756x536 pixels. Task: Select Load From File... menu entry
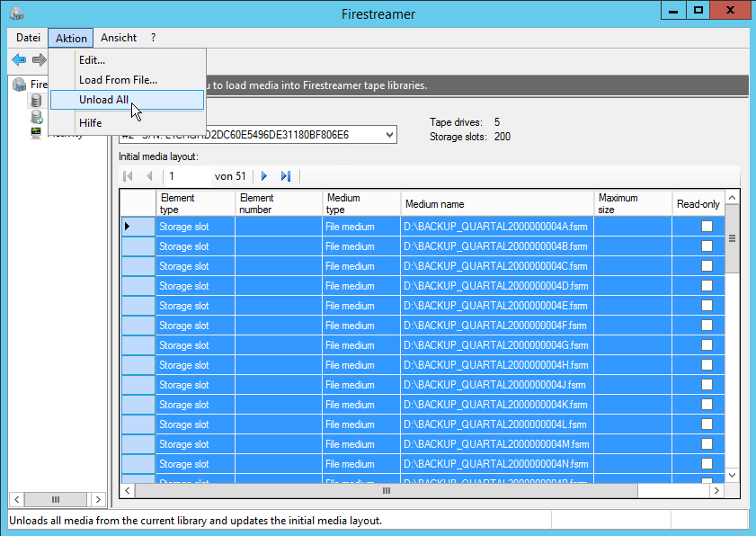point(118,80)
